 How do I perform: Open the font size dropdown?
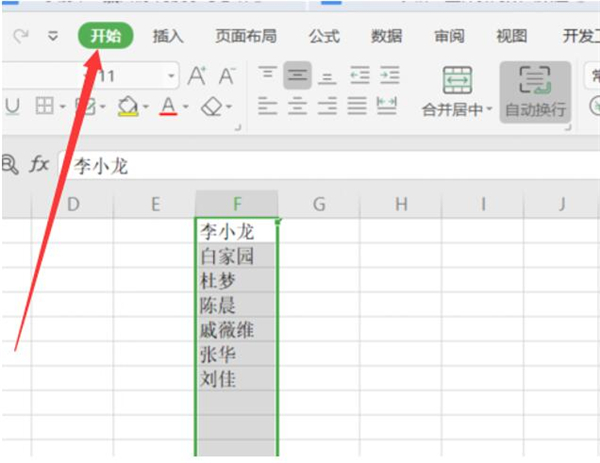[x=172, y=76]
